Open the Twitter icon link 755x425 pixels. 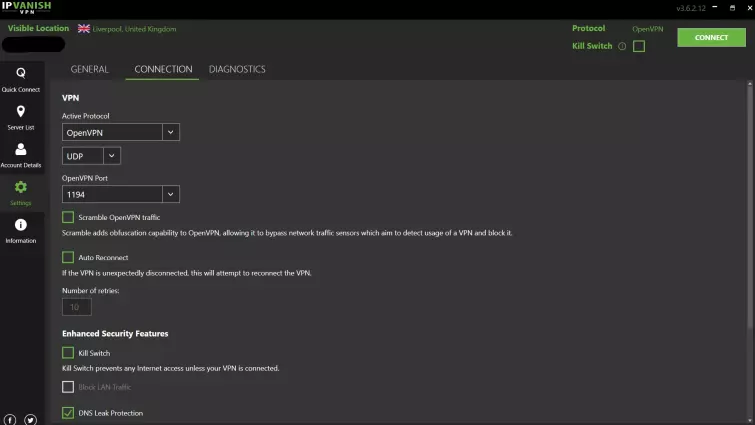click(30, 420)
